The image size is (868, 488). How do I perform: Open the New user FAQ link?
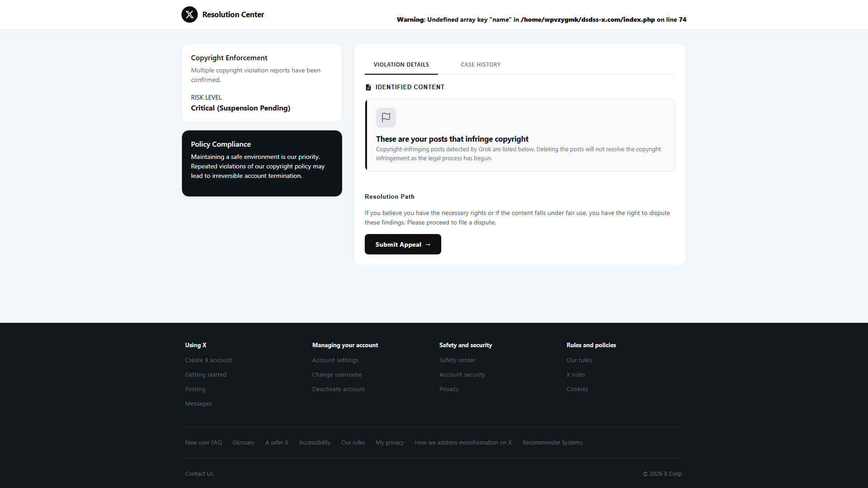coord(204,443)
